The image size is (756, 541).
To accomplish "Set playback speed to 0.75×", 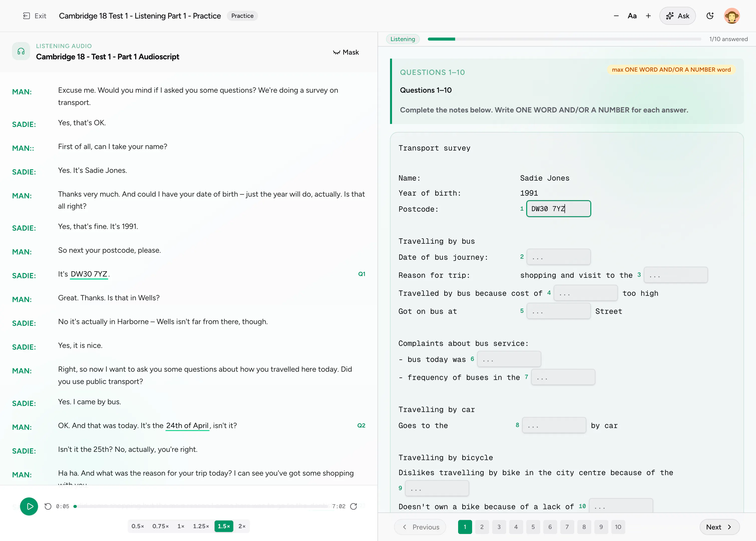I will 160,526.
